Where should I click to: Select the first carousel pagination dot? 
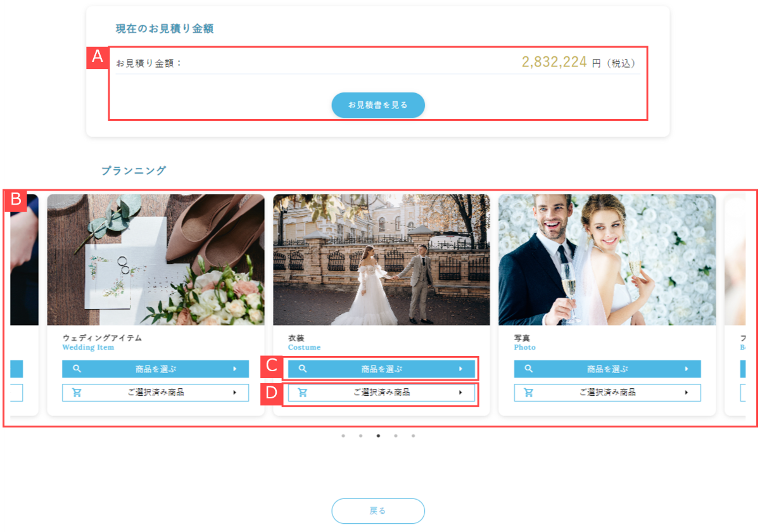(343, 436)
